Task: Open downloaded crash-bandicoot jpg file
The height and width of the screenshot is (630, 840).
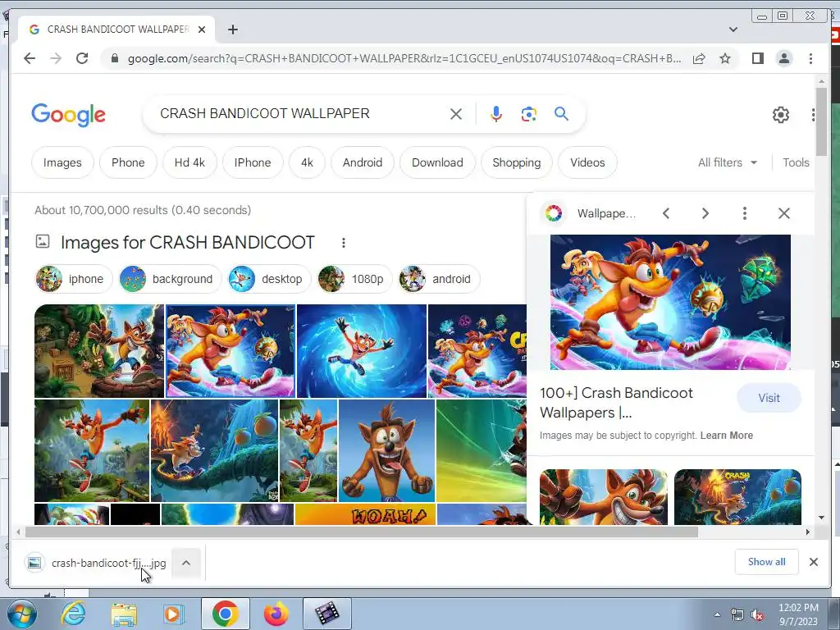Action: [x=98, y=563]
